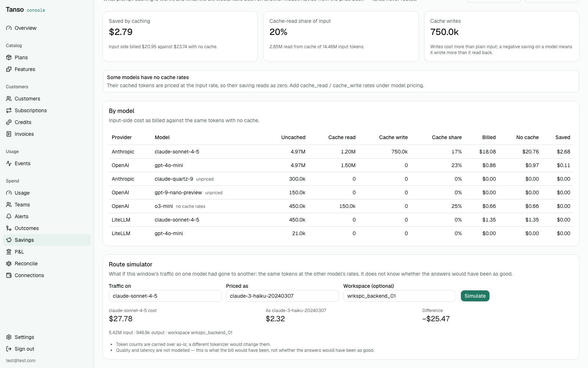
Task: Click the no cache rates tag
Action: point(190,206)
